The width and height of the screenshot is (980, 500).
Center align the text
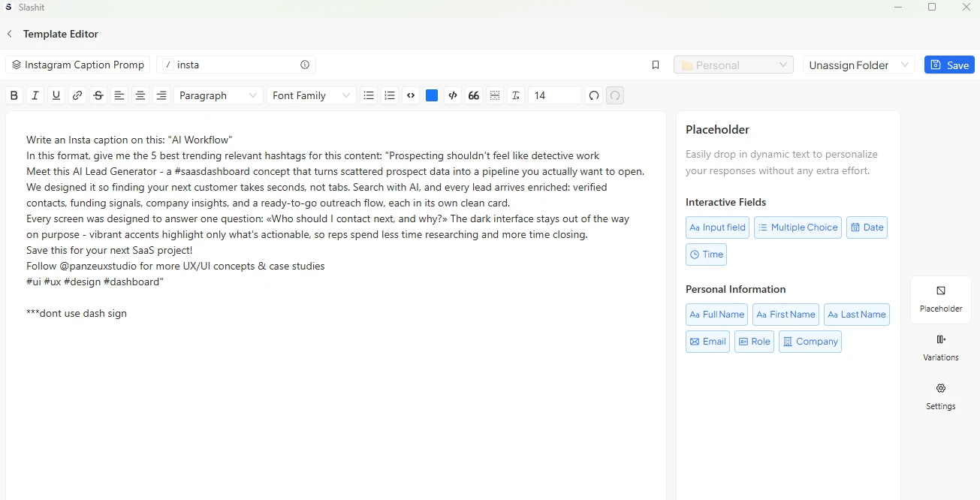coord(140,95)
